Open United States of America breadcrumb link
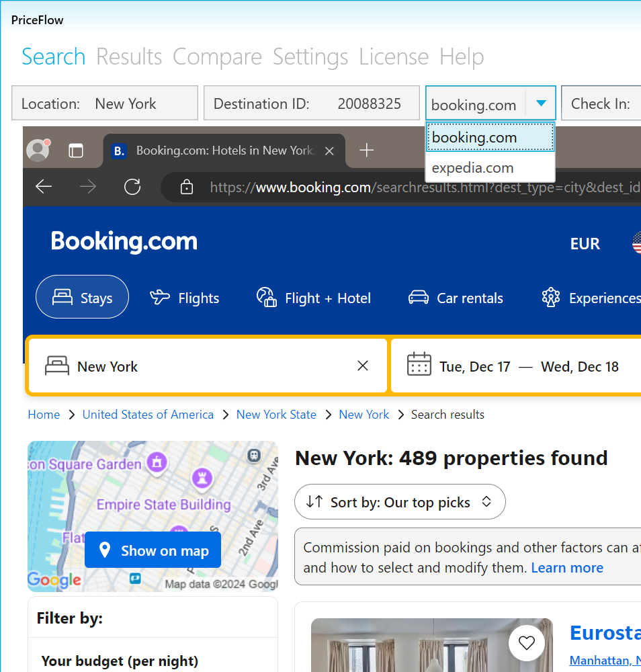641x672 pixels. coord(148,415)
